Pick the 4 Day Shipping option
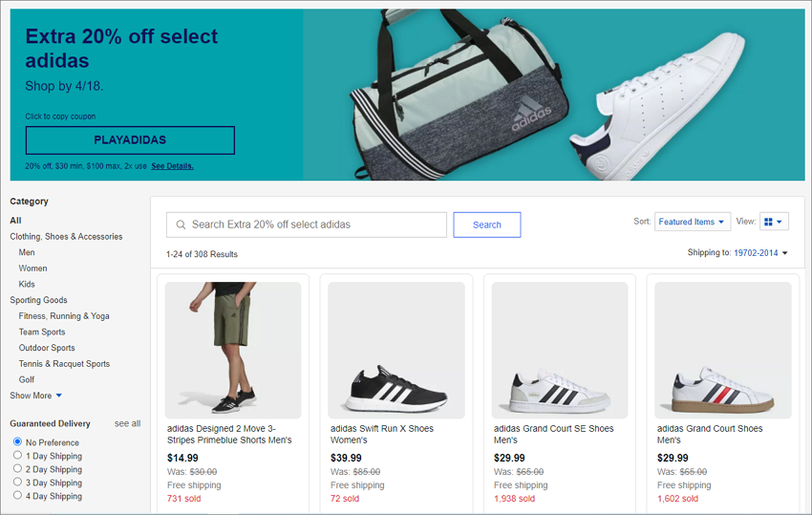This screenshot has height=515, width=812. (17, 496)
